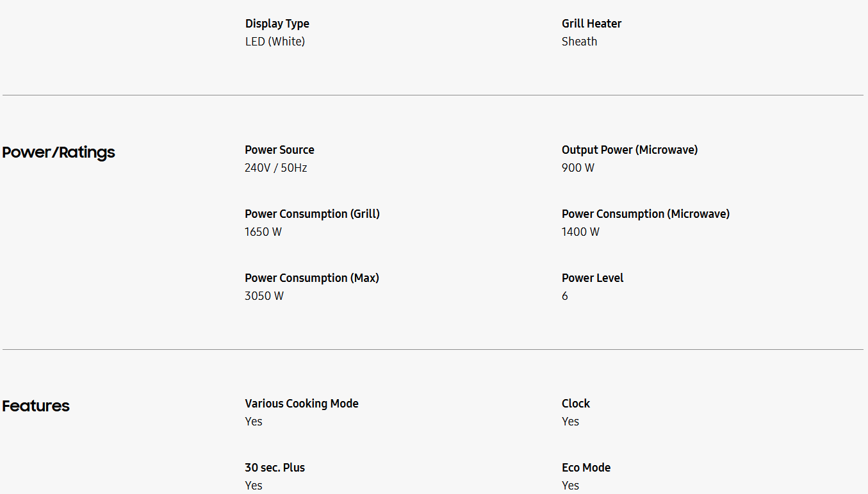The height and width of the screenshot is (494, 868).
Task: Click the Eco Mode feature label
Action: click(x=585, y=468)
